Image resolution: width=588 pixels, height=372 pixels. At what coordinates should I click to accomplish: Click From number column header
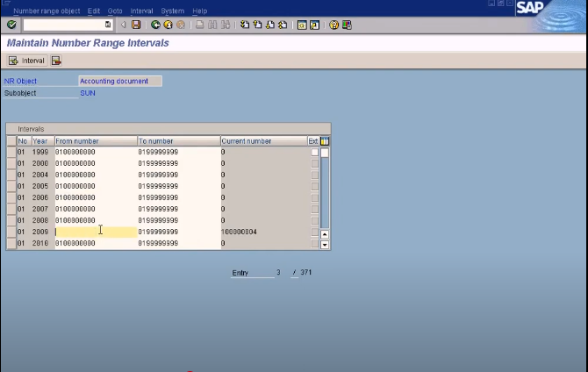96,141
